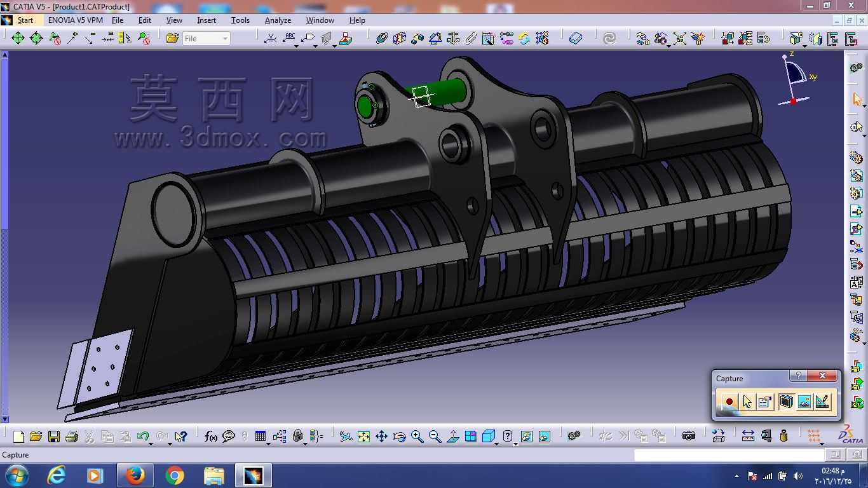Click the compass in the 3D view
The width and height of the screenshot is (868, 488).
click(796, 79)
